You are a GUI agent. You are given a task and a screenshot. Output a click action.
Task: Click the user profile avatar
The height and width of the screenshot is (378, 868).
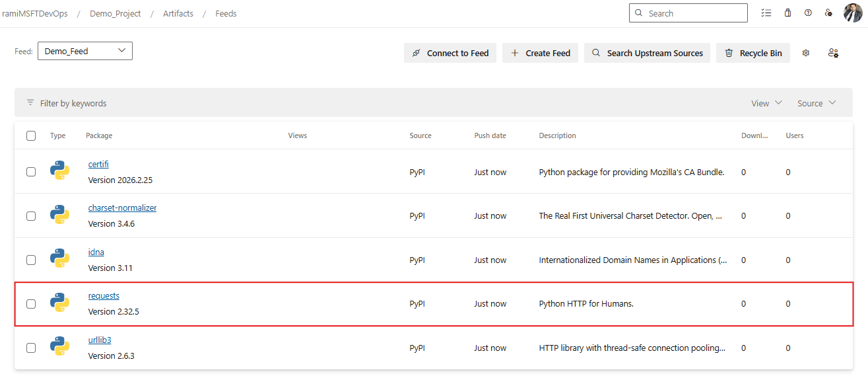[853, 13]
